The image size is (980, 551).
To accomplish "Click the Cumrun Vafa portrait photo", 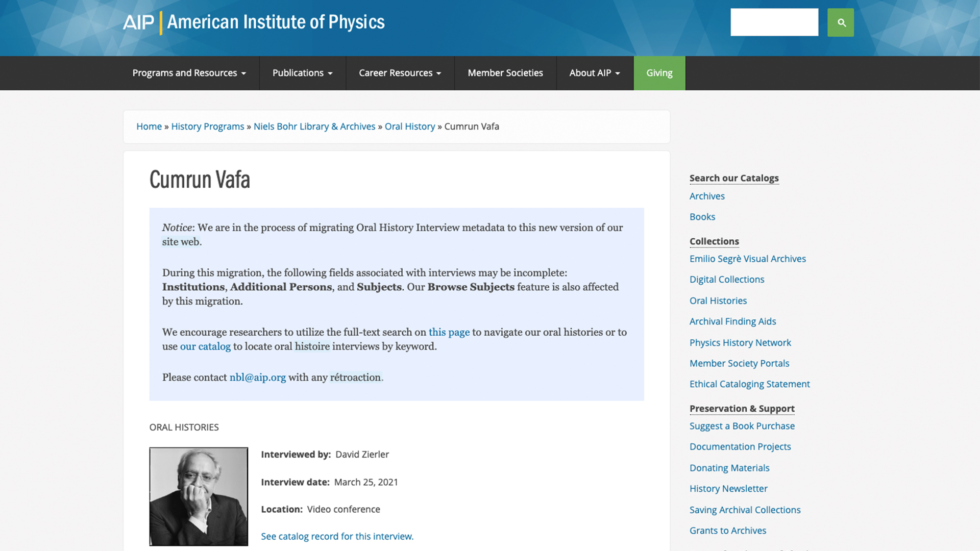I will pyautogui.click(x=199, y=496).
